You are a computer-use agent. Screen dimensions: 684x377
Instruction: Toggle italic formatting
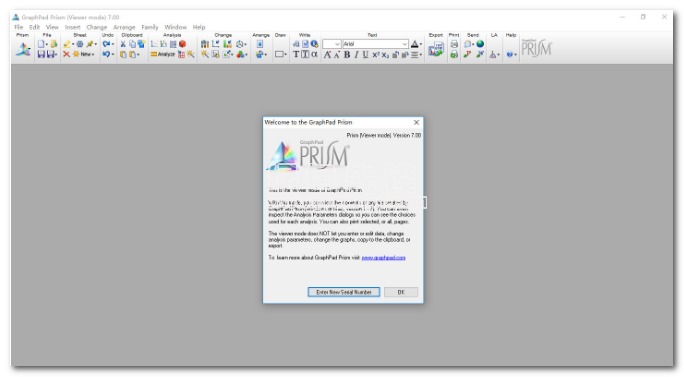pos(356,55)
